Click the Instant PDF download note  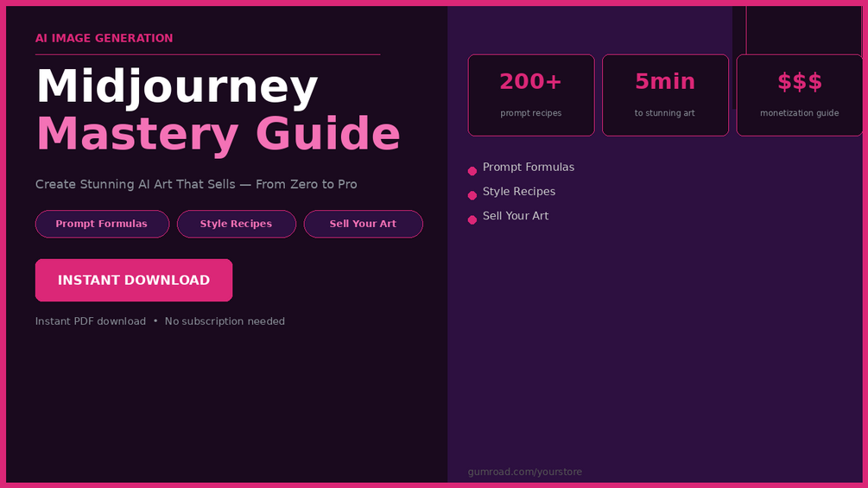click(91, 321)
